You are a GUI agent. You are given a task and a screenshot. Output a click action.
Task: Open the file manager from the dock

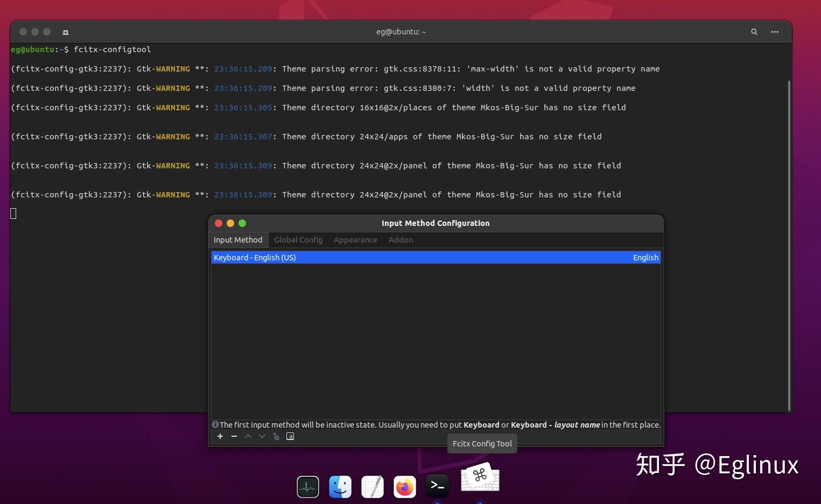(x=340, y=486)
